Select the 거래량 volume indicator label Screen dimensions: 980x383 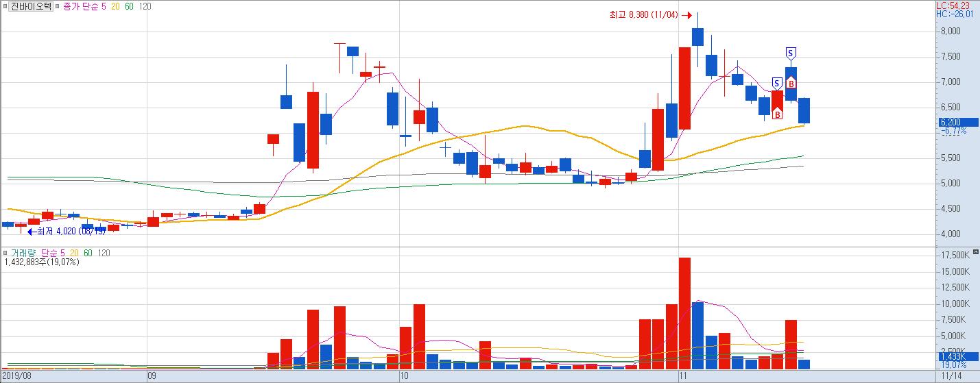pyautogui.click(x=23, y=253)
